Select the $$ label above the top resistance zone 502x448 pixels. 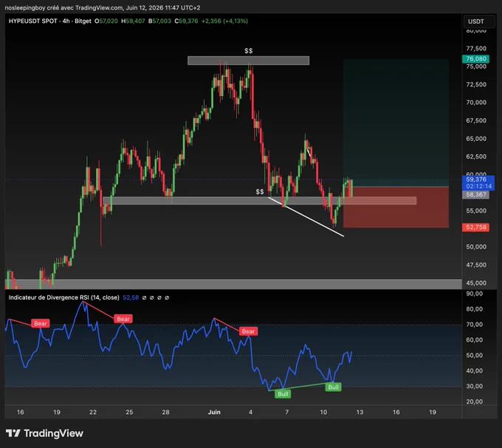[x=249, y=51]
